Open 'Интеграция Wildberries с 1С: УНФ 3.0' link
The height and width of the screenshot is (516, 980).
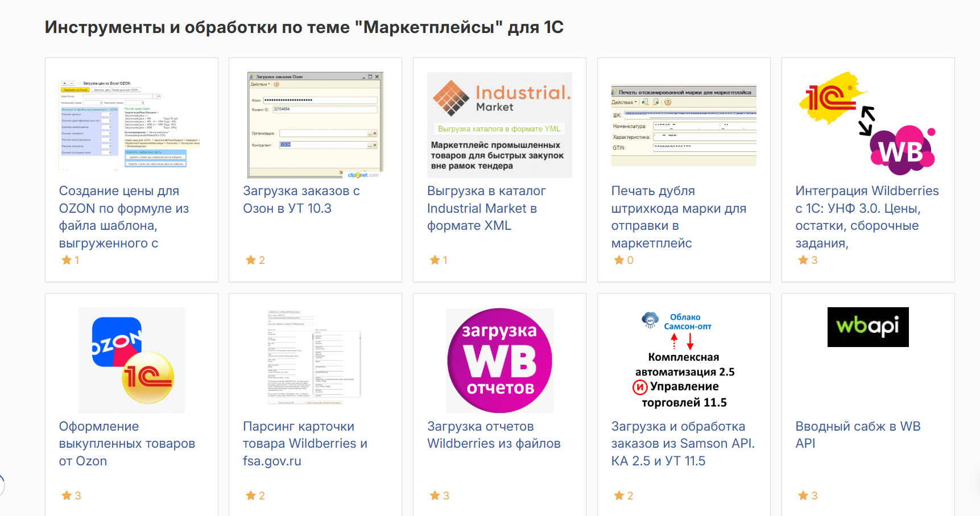[x=867, y=217]
